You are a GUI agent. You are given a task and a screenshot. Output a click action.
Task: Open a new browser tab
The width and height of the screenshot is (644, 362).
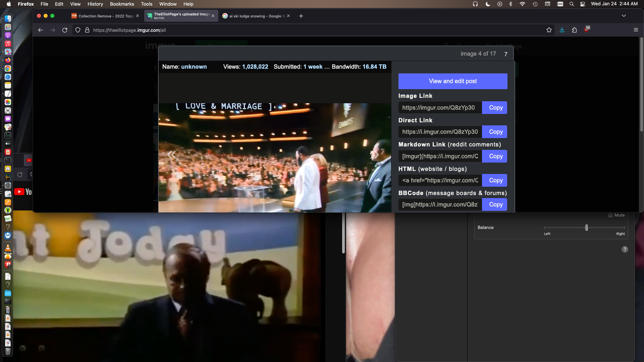click(301, 16)
